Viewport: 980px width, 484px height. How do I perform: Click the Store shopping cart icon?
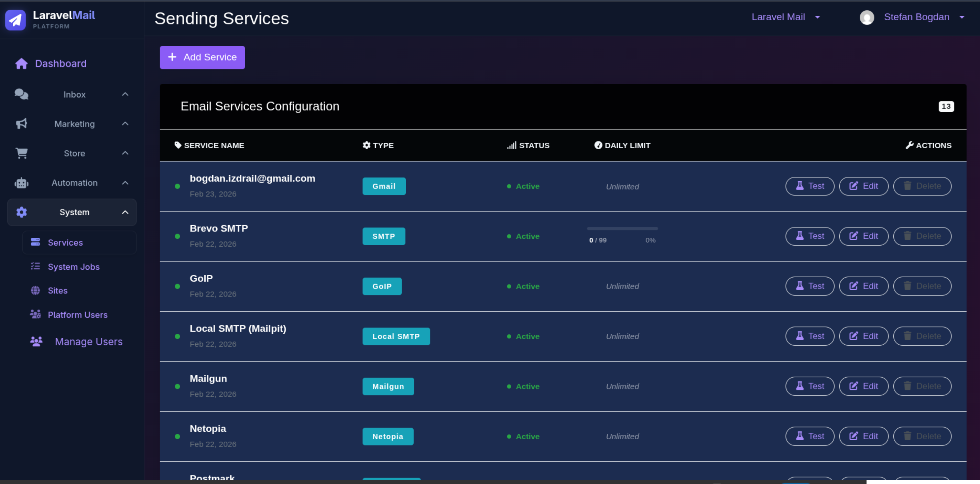[21, 153]
